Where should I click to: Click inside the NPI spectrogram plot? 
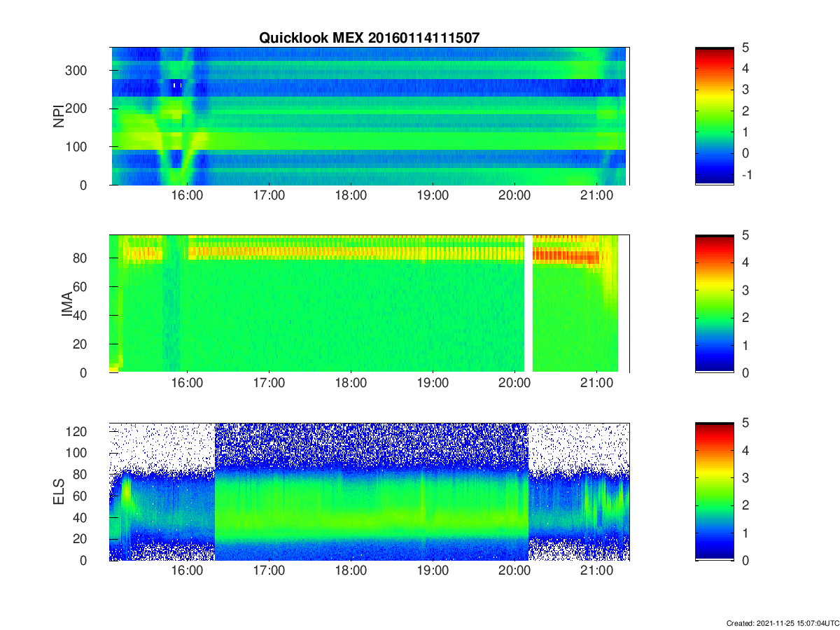(369, 116)
